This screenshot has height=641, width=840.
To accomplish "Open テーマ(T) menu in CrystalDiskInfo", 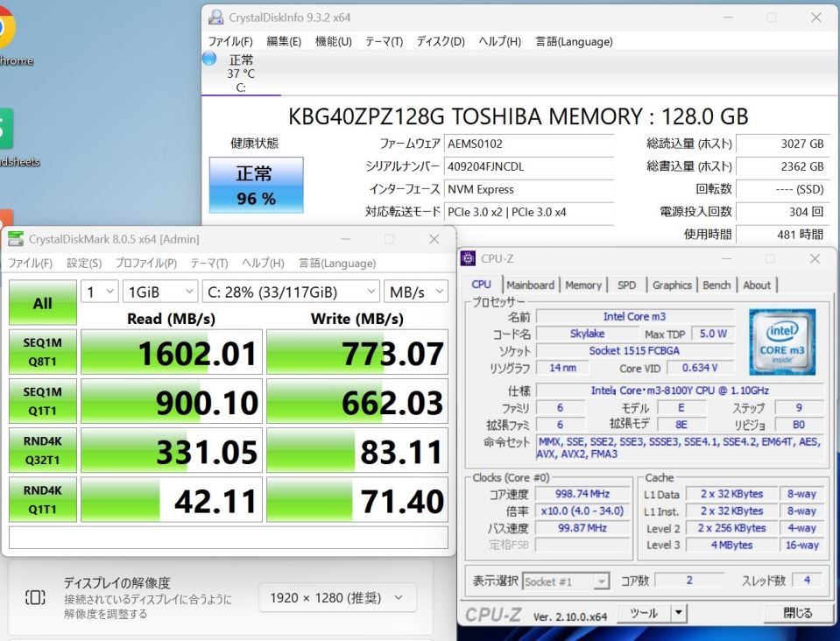I will click(385, 41).
